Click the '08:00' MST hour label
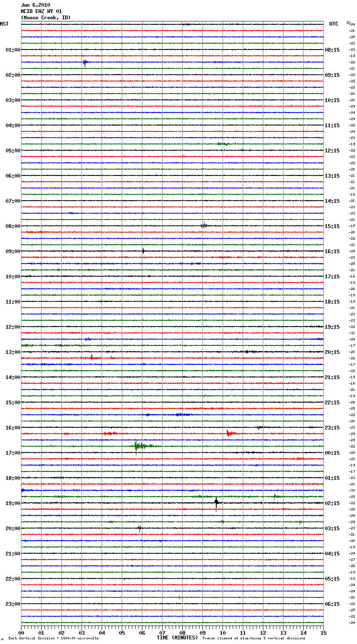357x644 pixels. click(13, 226)
